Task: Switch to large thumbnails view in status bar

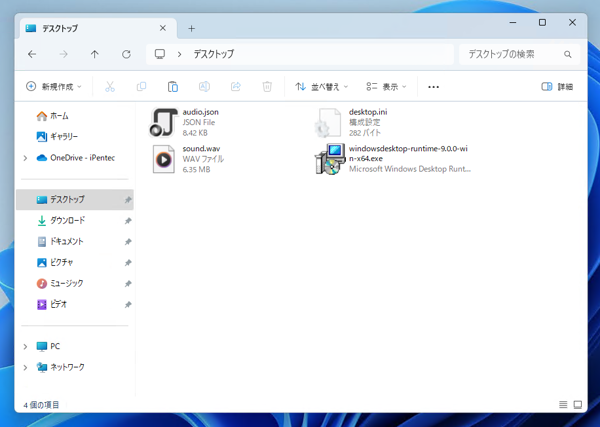Action: pos(578,404)
